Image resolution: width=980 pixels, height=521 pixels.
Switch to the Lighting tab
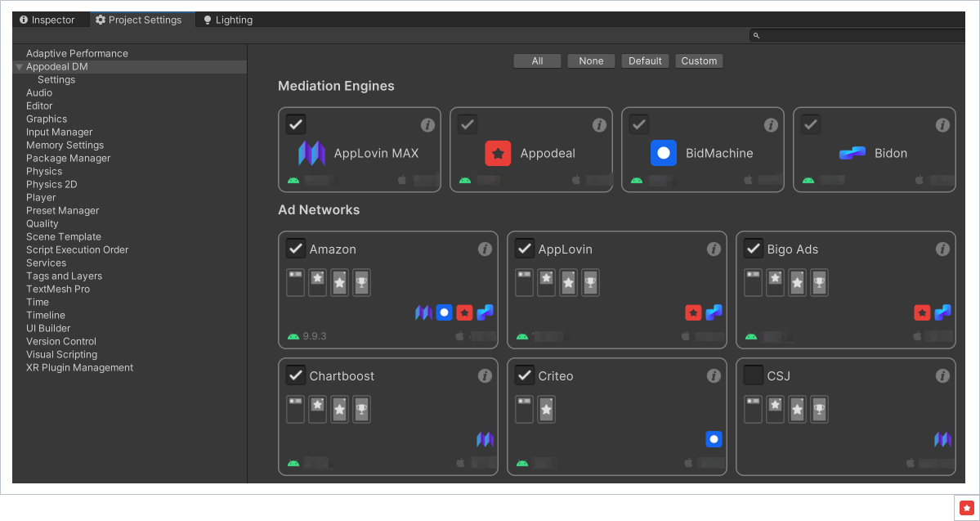(228, 20)
